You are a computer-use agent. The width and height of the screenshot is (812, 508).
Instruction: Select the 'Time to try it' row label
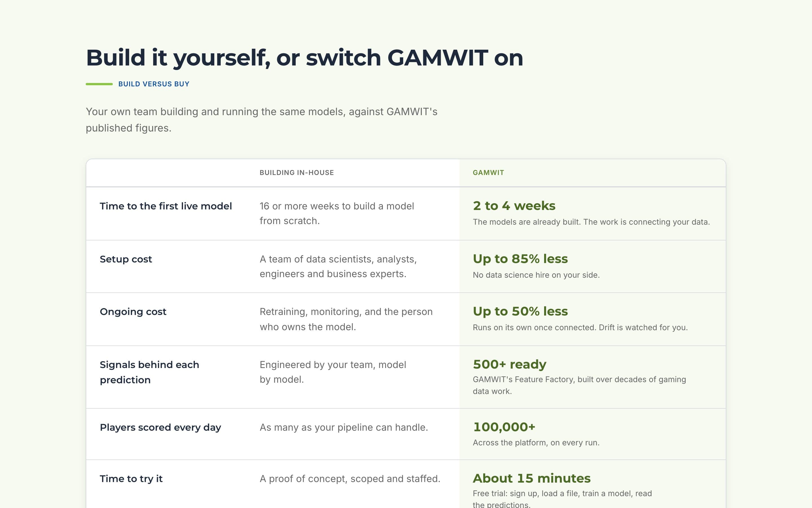click(x=131, y=479)
